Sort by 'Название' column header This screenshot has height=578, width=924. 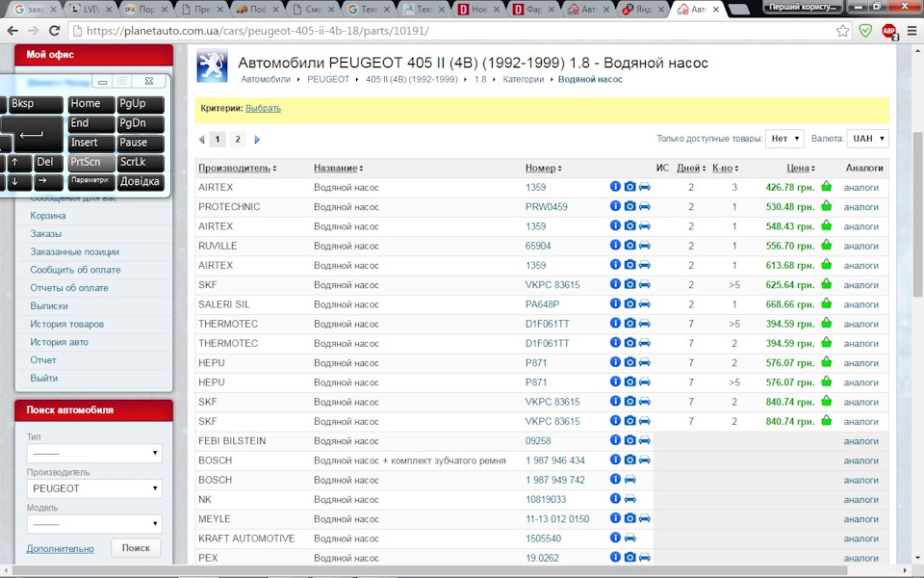(338, 168)
